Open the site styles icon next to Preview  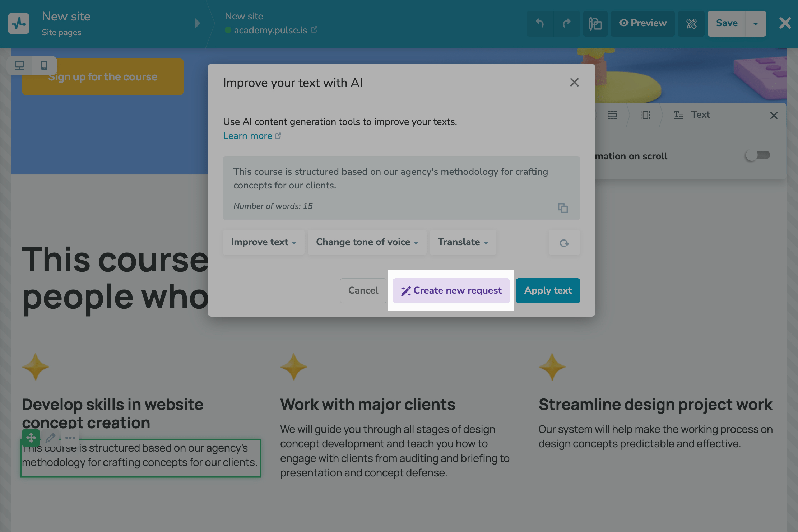point(595,24)
